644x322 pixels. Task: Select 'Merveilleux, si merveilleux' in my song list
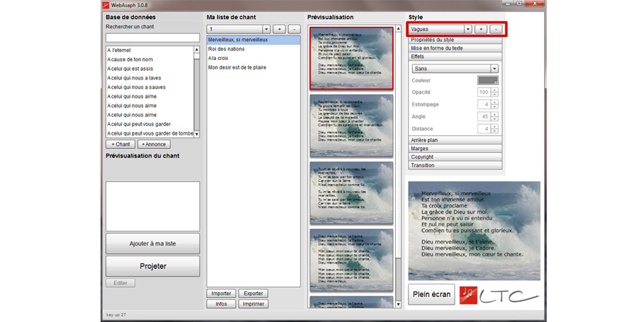click(254, 40)
